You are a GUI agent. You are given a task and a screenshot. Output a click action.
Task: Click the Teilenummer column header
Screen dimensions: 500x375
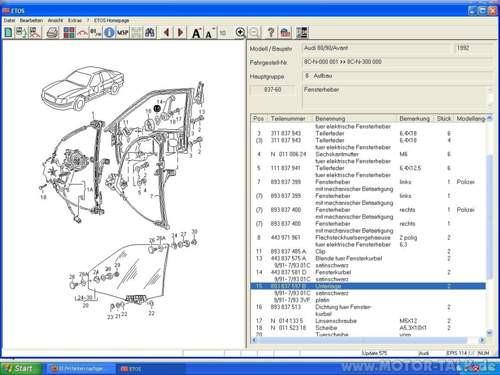pyautogui.click(x=288, y=119)
